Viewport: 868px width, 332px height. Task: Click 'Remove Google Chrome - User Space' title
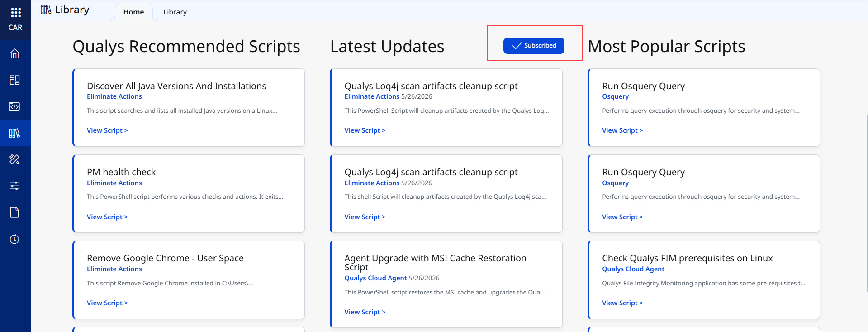pyautogui.click(x=165, y=258)
